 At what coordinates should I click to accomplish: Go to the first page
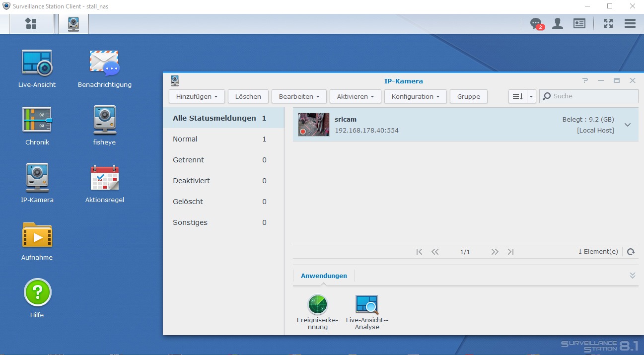pyautogui.click(x=420, y=252)
